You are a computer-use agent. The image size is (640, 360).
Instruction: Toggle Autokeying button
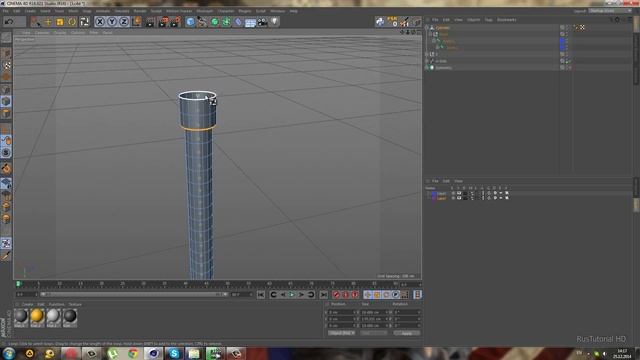click(x=346, y=294)
